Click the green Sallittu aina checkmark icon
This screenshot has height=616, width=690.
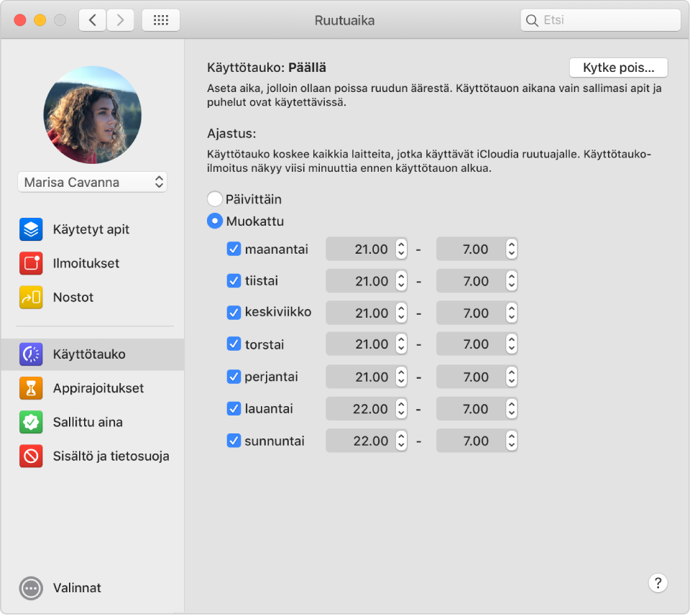point(31,422)
